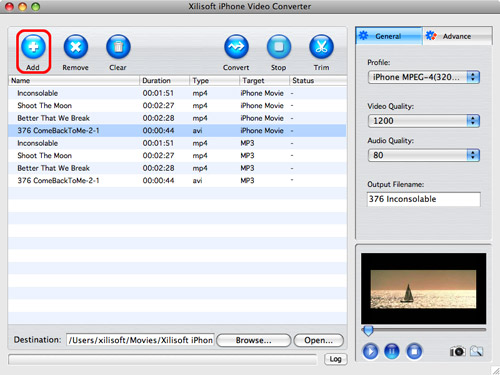The width and height of the screenshot is (500, 375).
Task: Start conversion with the Convert icon
Action: 236,47
